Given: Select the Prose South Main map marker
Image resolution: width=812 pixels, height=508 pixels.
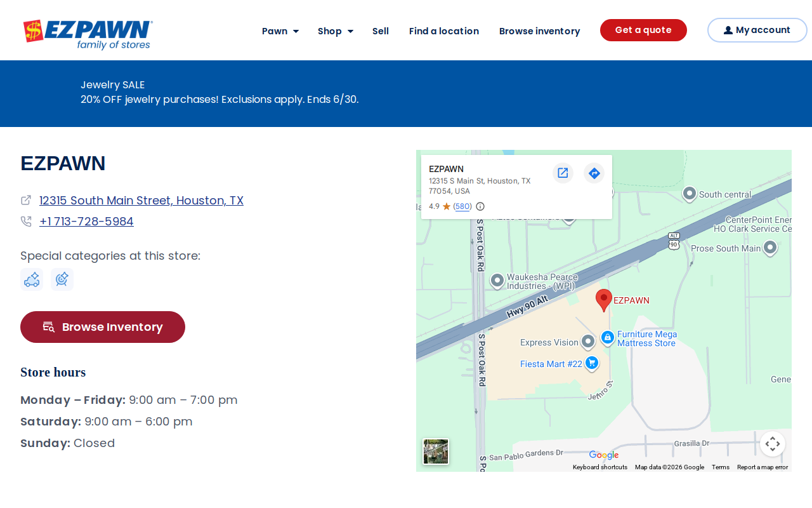Looking at the screenshot, I should coord(770,248).
